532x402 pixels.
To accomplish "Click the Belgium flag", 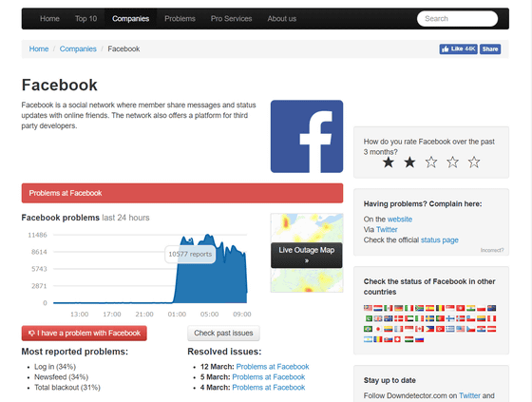I will tap(441, 308).
